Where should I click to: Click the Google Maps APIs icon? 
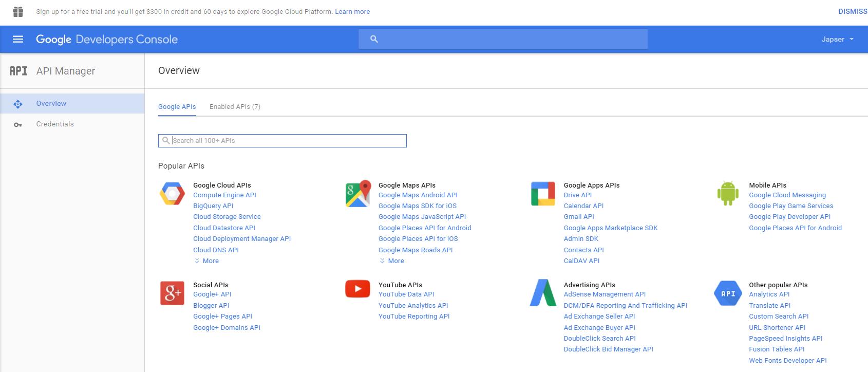(358, 194)
